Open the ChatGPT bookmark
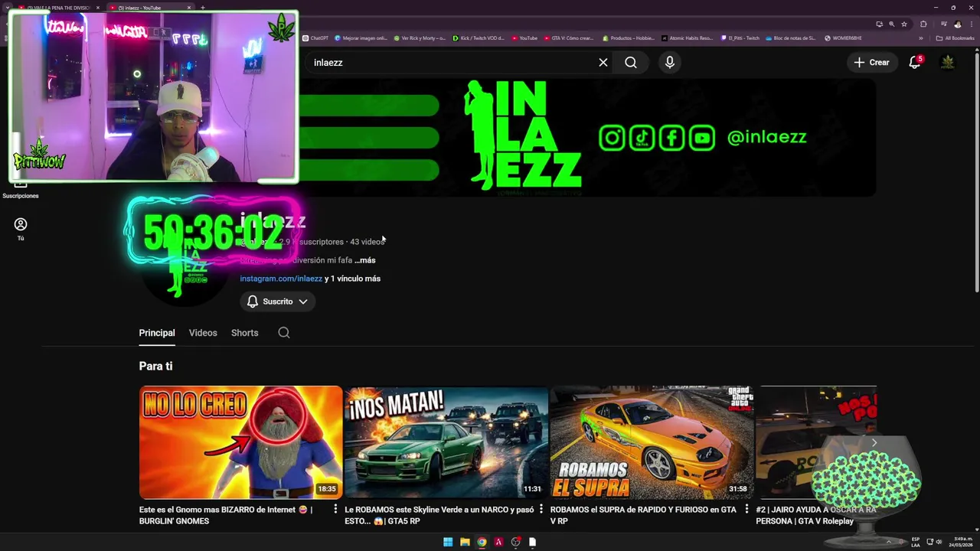Viewport: 980px width, 551px height. click(315, 38)
